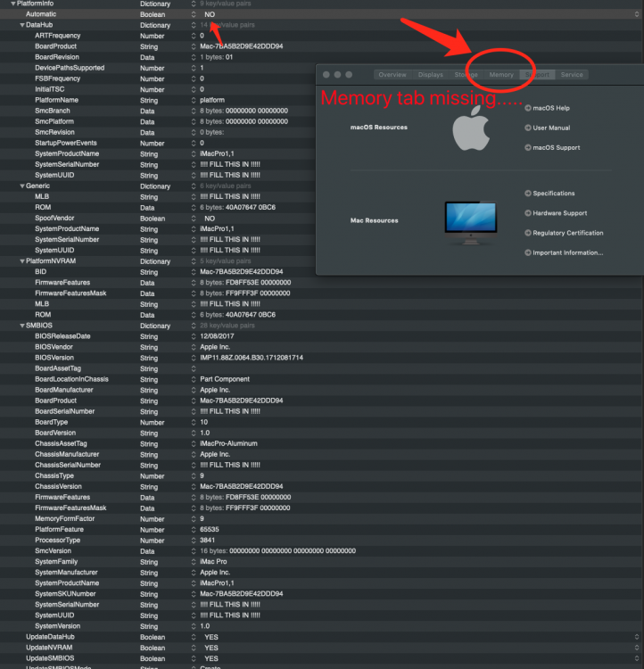Click the User Manual arrow icon
The width and height of the screenshot is (644, 669).
coord(528,128)
